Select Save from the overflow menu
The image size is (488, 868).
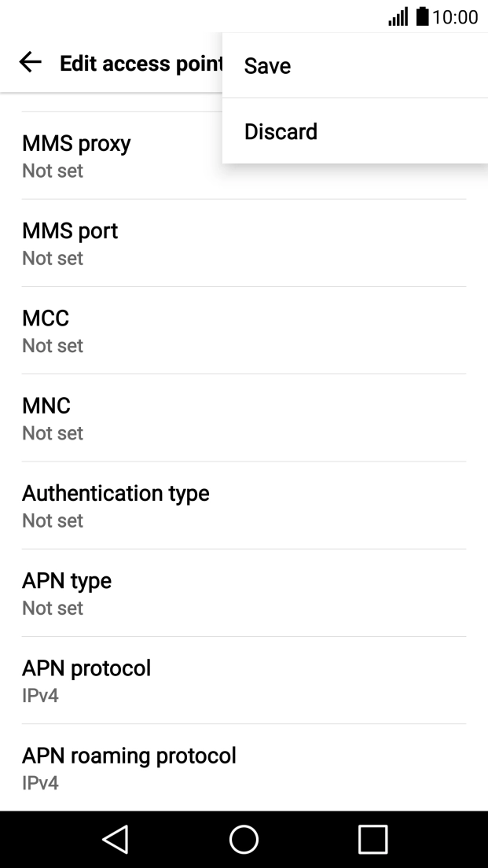268,66
